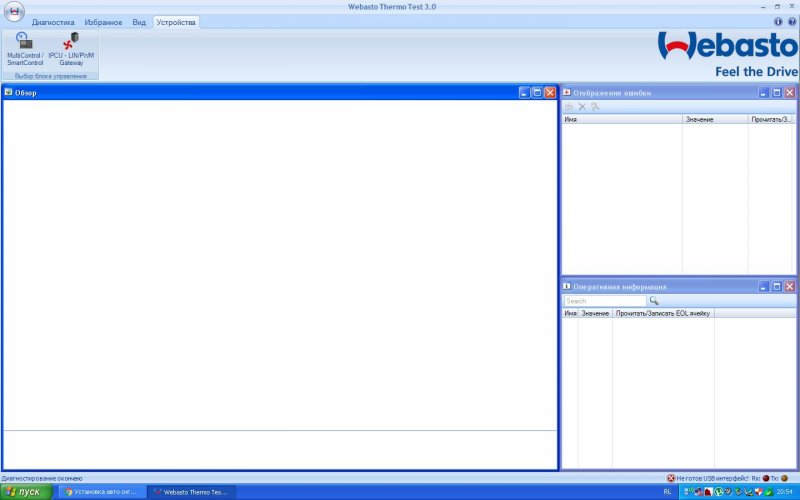800x500 pixels.
Task: Click Прочитать/Записать EOL ячейку column header
Action: pos(663,313)
